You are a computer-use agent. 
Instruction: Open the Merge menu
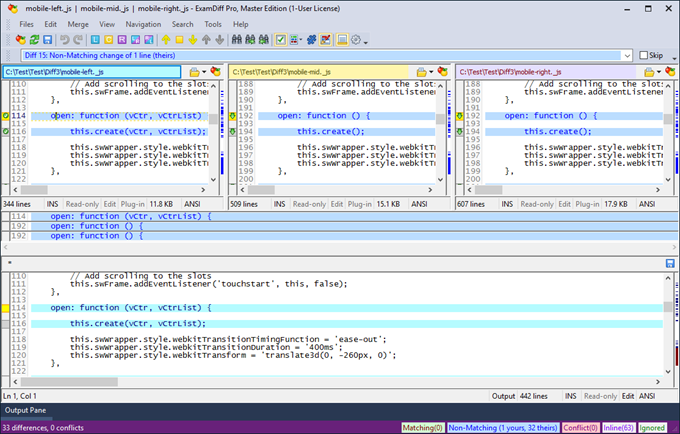[77, 23]
